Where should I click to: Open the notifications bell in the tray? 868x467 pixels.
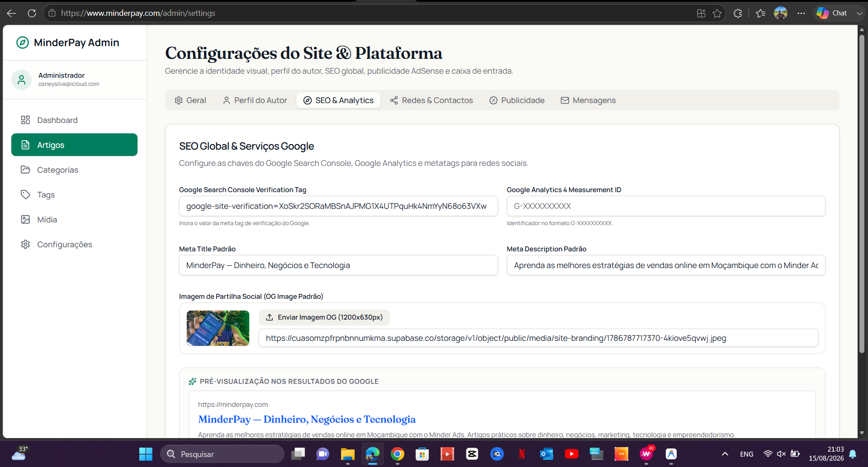[853, 454]
